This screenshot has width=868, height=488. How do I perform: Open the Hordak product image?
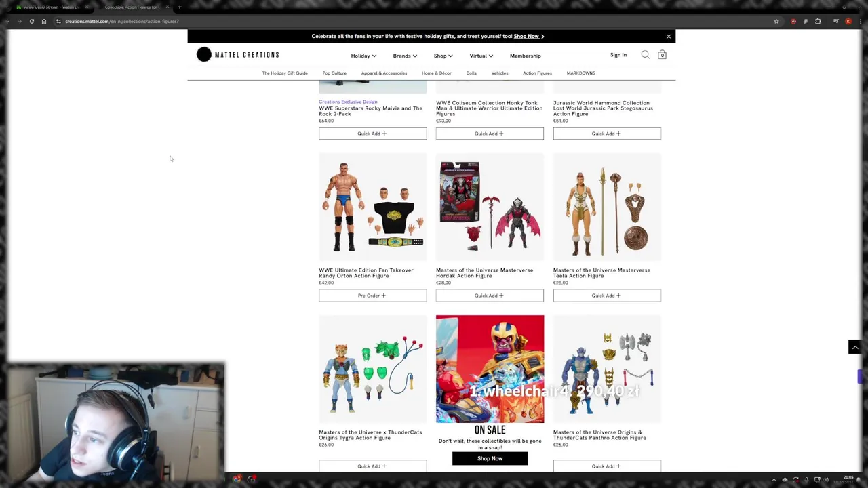pos(490,207)
